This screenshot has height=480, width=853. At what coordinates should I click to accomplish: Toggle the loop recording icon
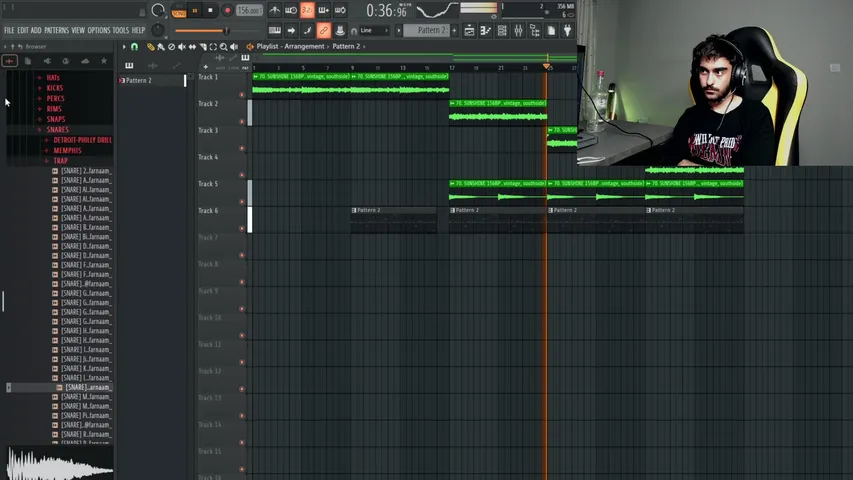point(340,10)
